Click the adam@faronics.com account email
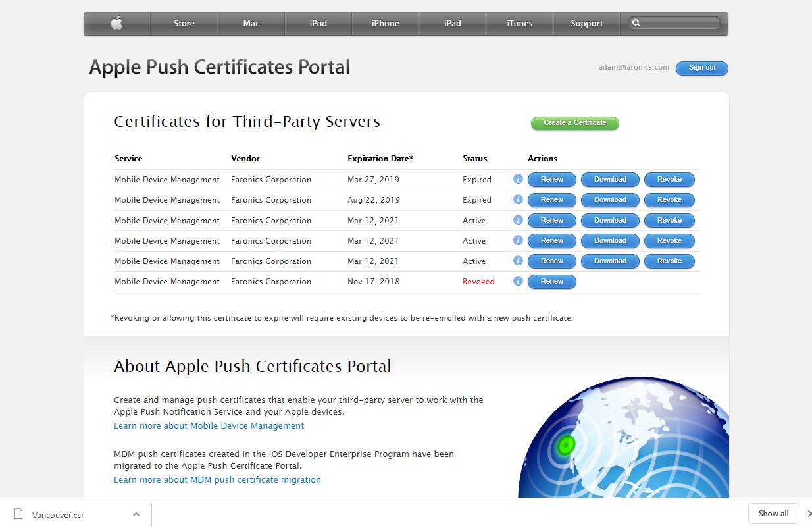812x530 pixels. click(634, 67)
